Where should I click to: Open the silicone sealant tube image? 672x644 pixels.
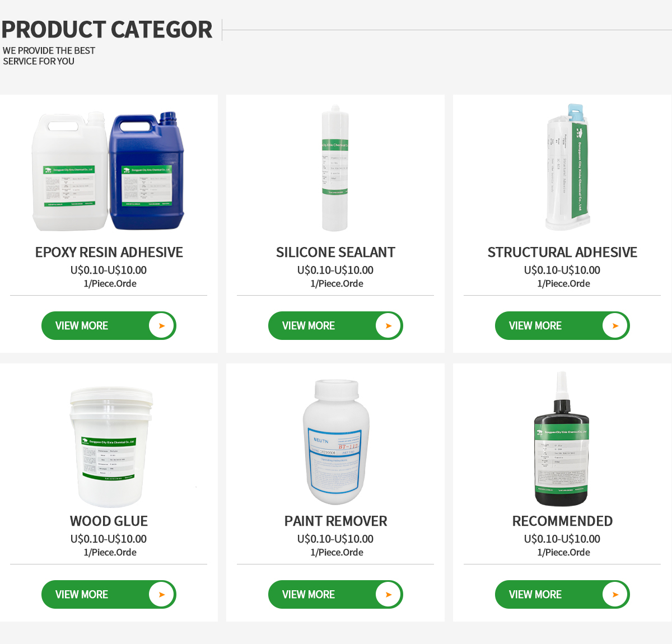coord(335,168)
